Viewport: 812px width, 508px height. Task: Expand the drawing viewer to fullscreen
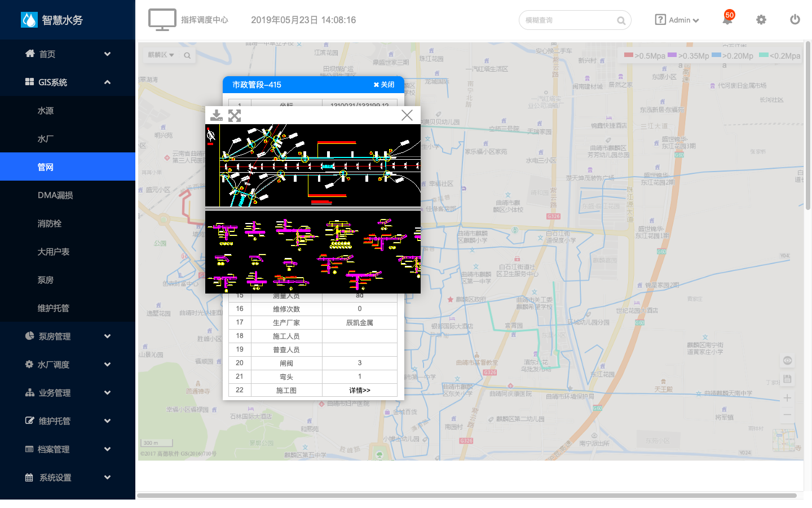pyautogui.click(x=235, y=116)
